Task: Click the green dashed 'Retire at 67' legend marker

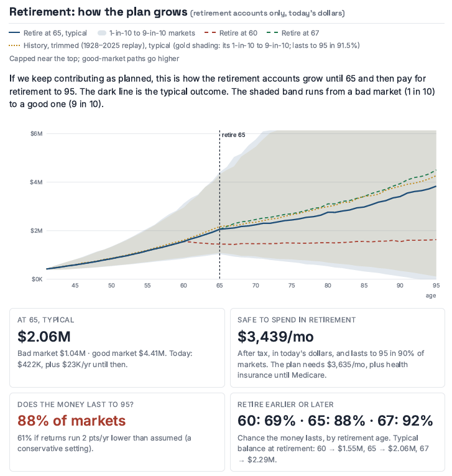Action: [x=272, y=33]
